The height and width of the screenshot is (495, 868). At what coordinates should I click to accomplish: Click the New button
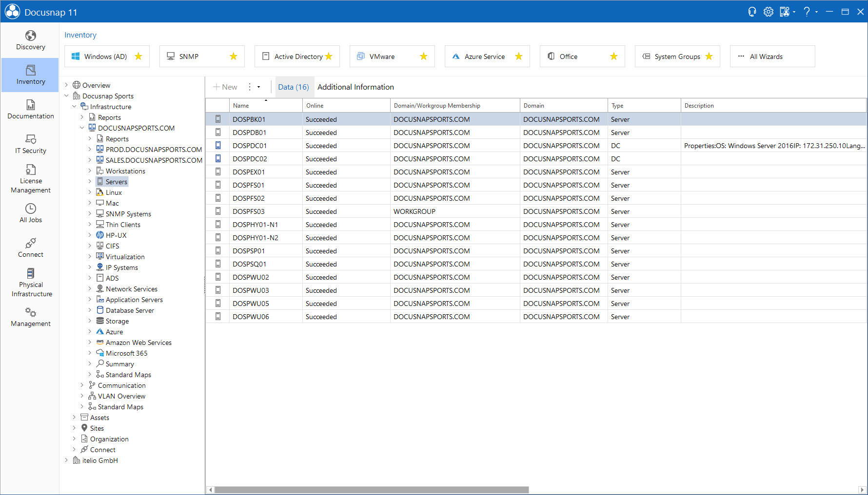pyautogui.click(x=225, y=87)
